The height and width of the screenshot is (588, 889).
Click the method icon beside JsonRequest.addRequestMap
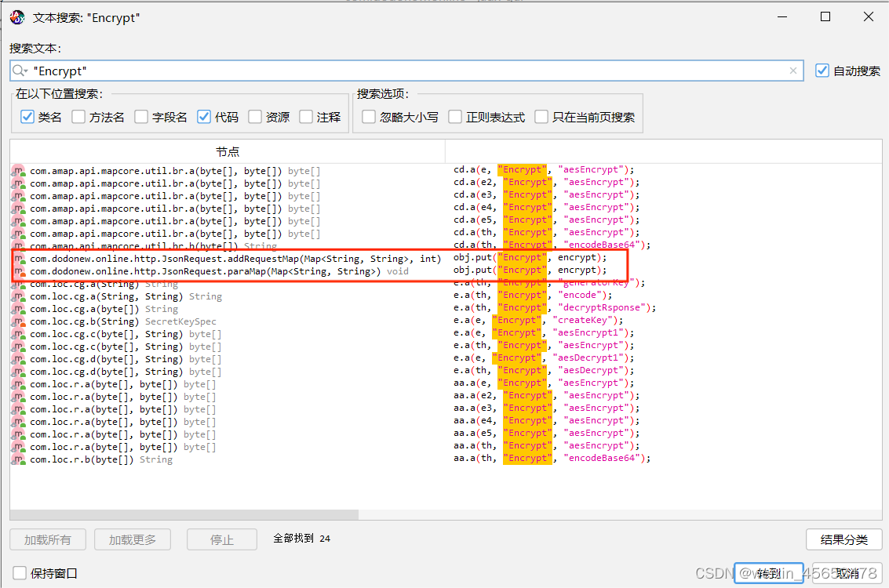click(17, 257)
